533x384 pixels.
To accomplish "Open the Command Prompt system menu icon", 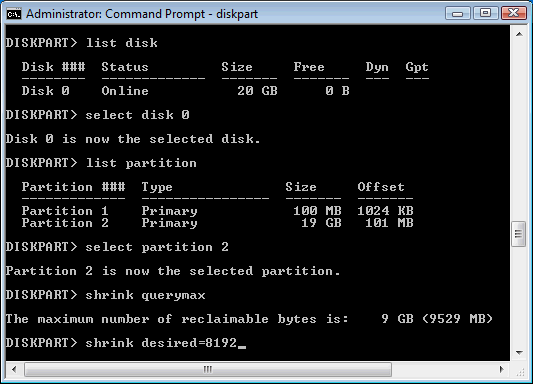I will (14, 14).
